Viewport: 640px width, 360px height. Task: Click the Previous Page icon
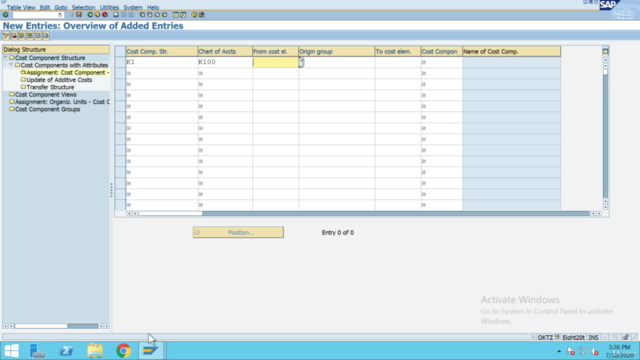coord(150,15)
